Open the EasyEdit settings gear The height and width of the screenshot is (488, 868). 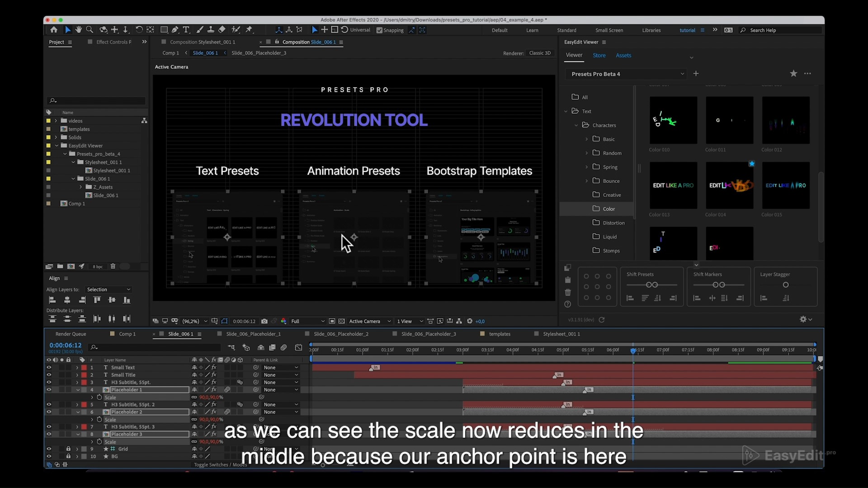pyautogui.click(x=803, y=319)
